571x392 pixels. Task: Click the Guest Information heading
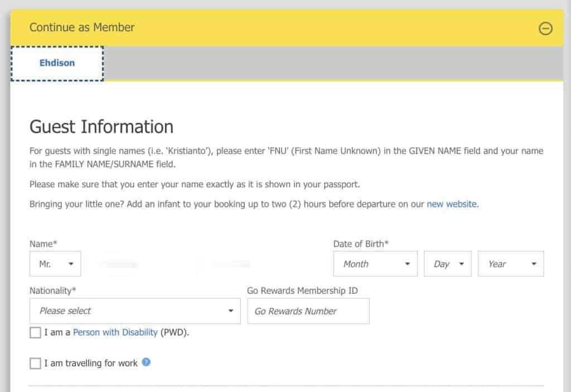(x=101, y=127)
